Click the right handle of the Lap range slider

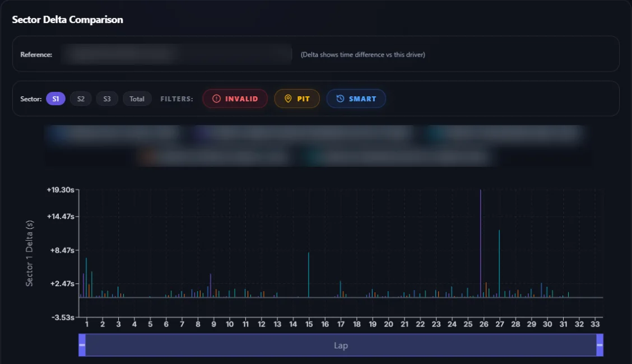pos(600,345)
